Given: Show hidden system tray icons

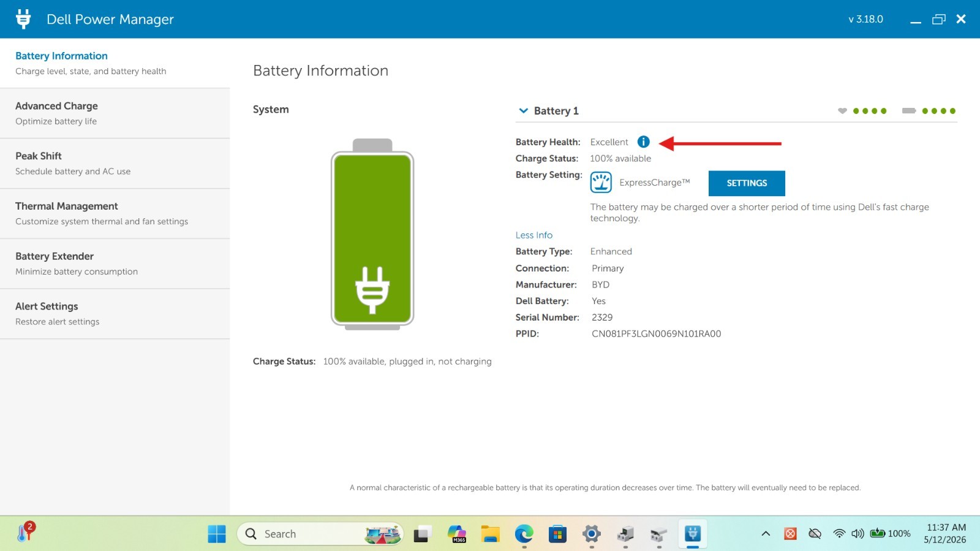Looking at the screenshot, I should point(766,534).
